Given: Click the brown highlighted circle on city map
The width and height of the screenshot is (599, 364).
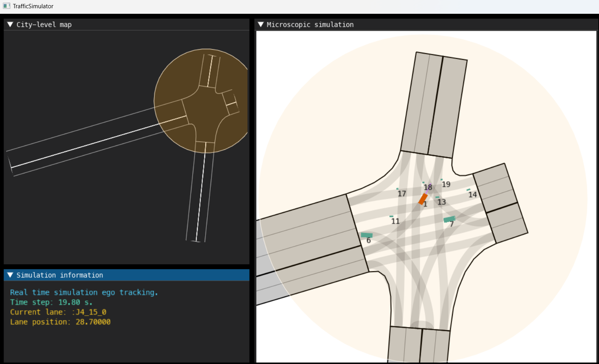Looking at the screenshot, I should pyautogui.click(x=201, y=101).
